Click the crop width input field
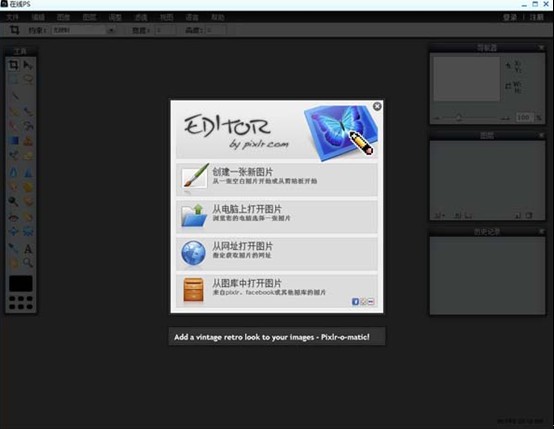The width and height of the screenshot is (554, 429). (165, 30)
